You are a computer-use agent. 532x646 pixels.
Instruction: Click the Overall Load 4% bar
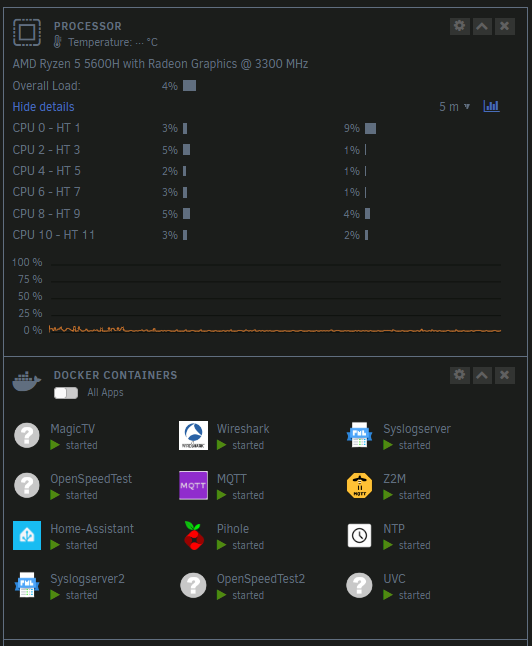pos(190,86)
